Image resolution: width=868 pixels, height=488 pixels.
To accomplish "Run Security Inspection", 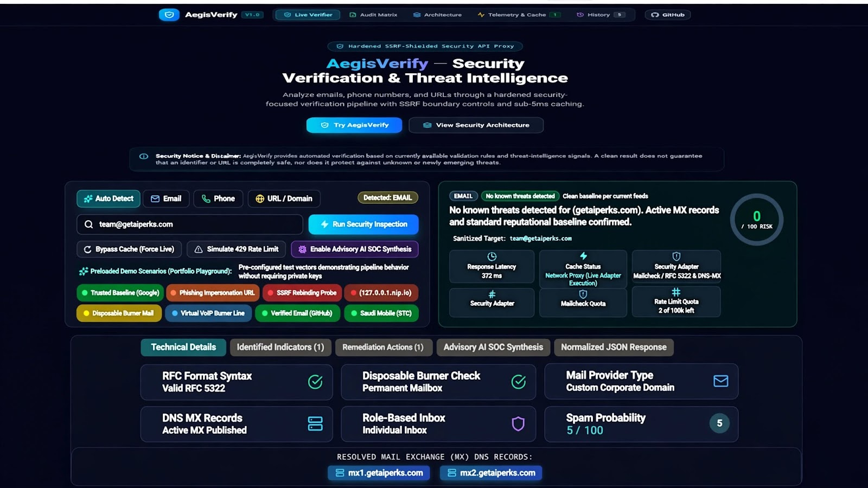I will 363,224.
